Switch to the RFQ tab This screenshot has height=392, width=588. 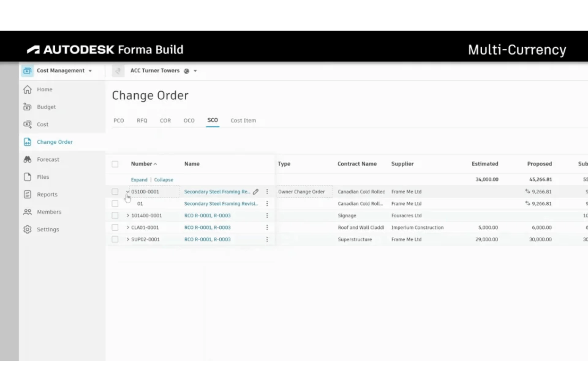142,120
